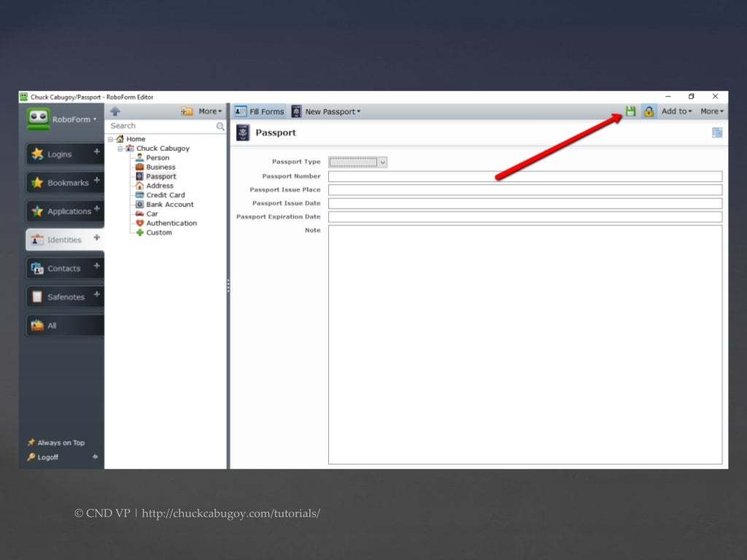
Task: Click the collapse arrow next to Logoff
Action: click(x=96, y=456)
